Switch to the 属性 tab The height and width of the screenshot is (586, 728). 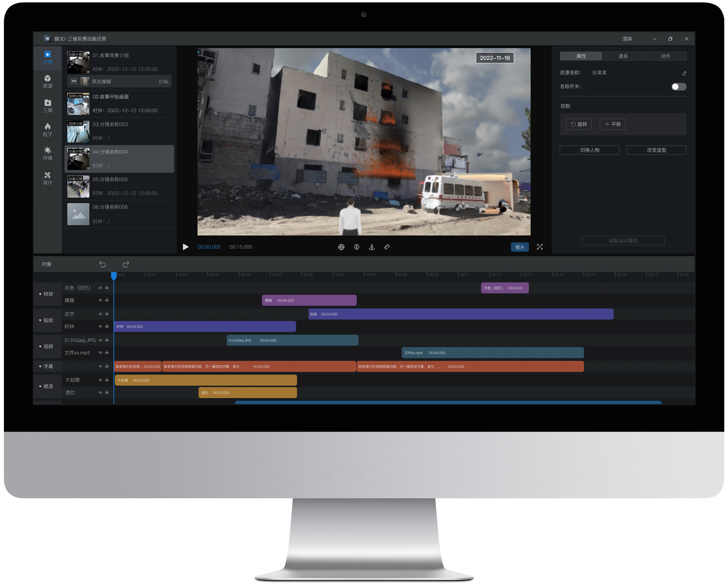(581, 56)
